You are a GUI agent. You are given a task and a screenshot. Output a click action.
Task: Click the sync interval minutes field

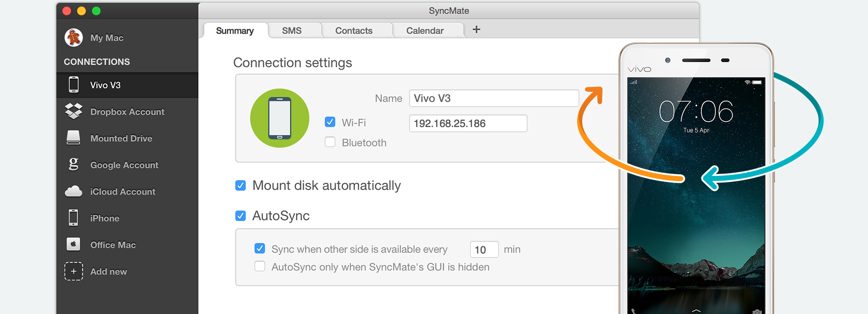[483, 249]
